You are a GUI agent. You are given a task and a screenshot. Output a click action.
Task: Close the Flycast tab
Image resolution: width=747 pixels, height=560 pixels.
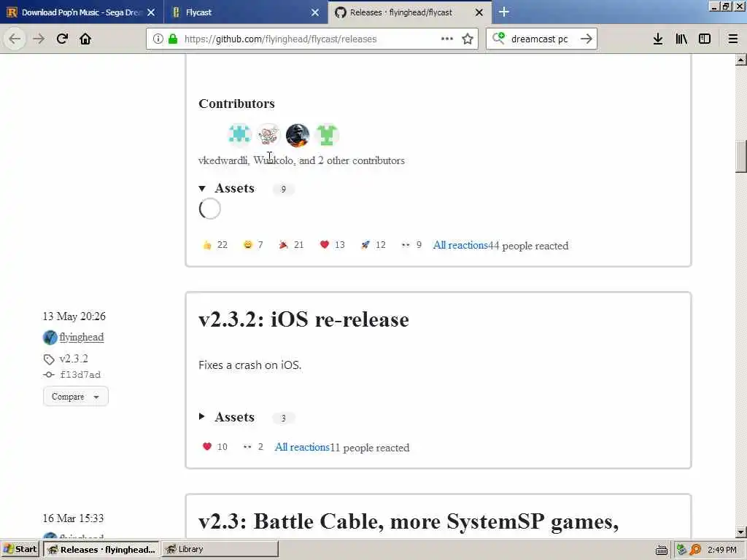pyautogui.click(x=315, y=12)
